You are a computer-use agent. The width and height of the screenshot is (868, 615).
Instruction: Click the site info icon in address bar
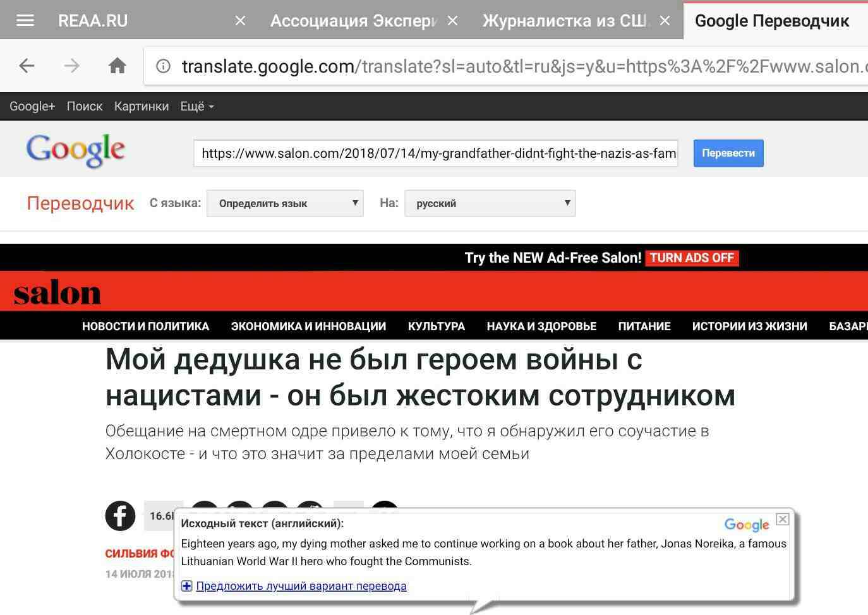point(163,66)
